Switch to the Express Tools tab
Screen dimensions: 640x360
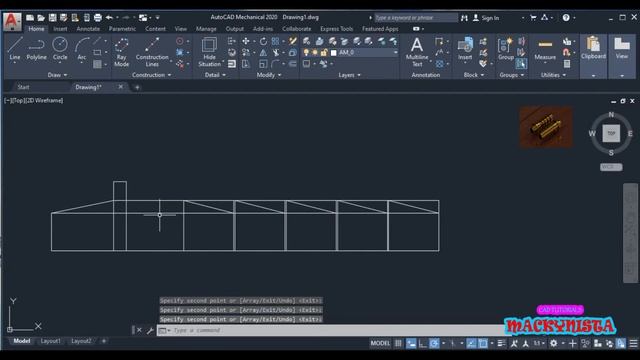pos(336,29)
